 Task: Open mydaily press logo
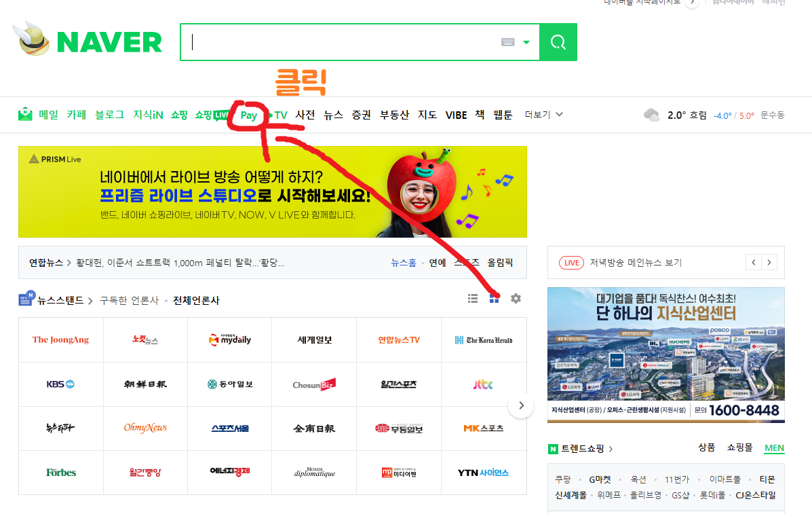[x=230, y=340]
